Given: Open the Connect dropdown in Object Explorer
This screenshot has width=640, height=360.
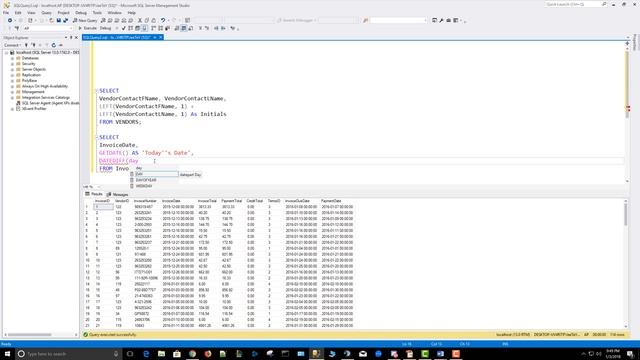Looking at the screenshot, I should [12, 45].
